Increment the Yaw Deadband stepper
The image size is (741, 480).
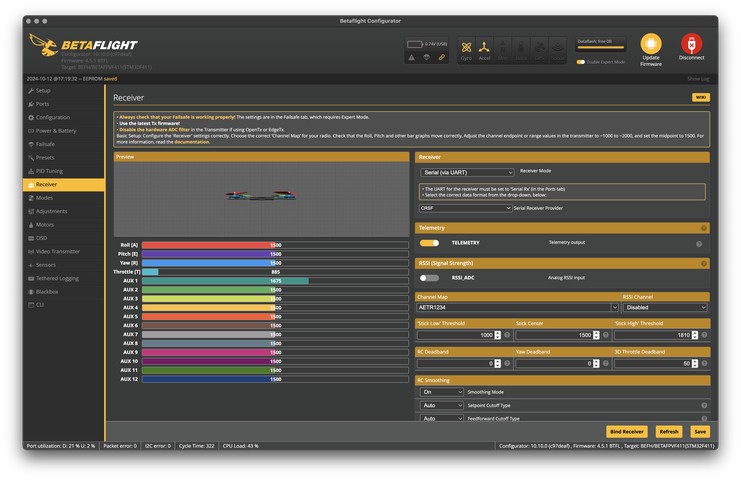point(596,361)
